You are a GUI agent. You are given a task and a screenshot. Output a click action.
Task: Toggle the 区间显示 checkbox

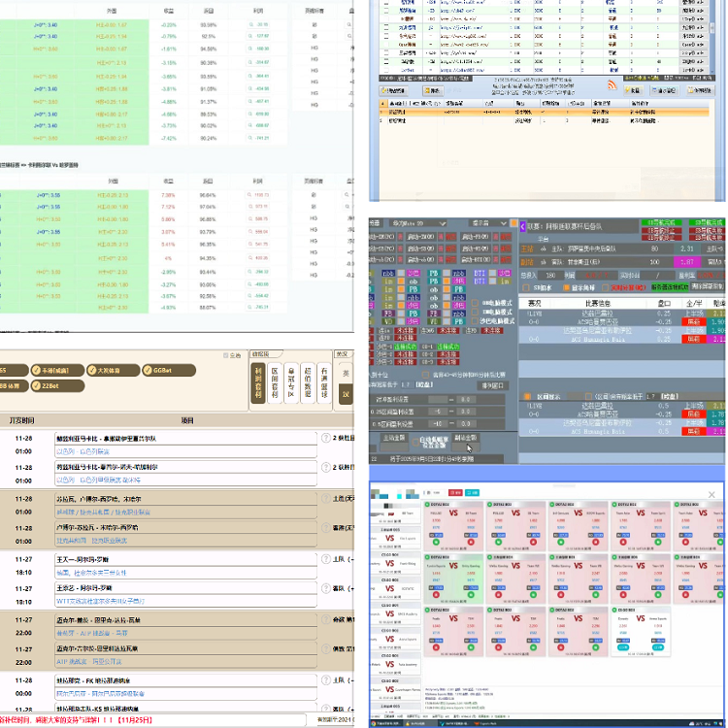(x=527, y=396)
